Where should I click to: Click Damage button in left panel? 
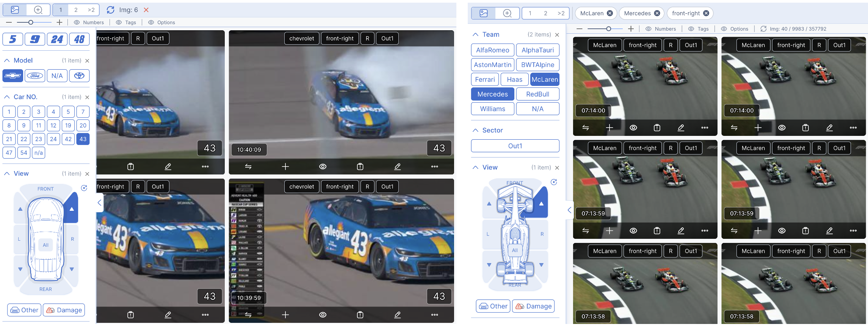point(64,310)
